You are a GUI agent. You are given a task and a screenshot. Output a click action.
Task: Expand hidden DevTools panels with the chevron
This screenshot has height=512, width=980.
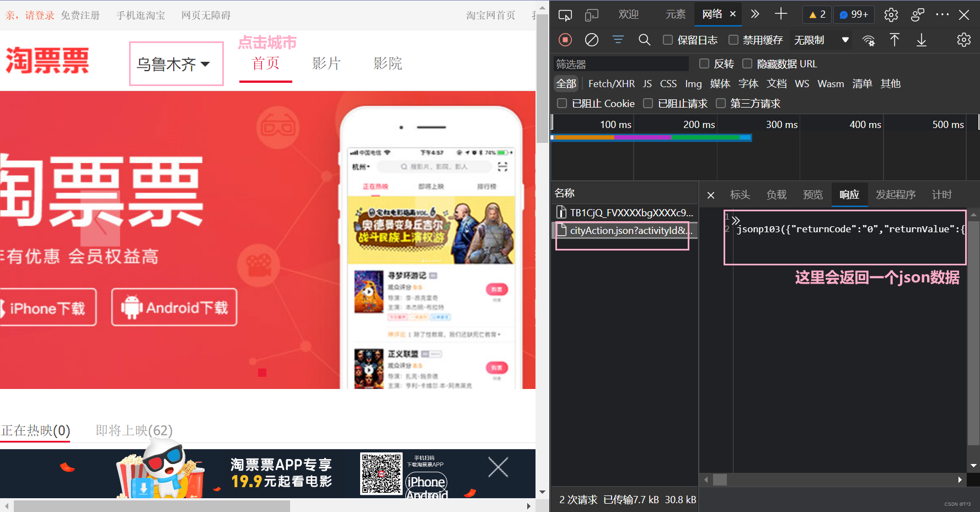[755, 15]
